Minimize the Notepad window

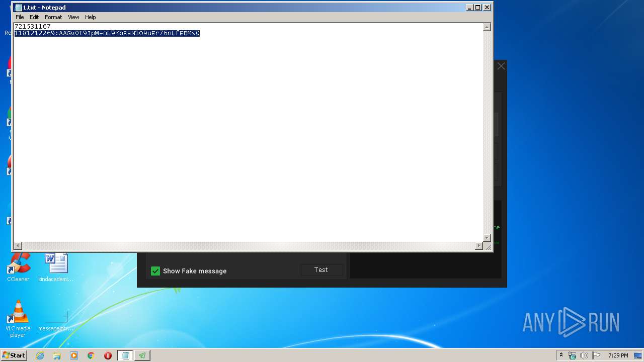point(469,8)
